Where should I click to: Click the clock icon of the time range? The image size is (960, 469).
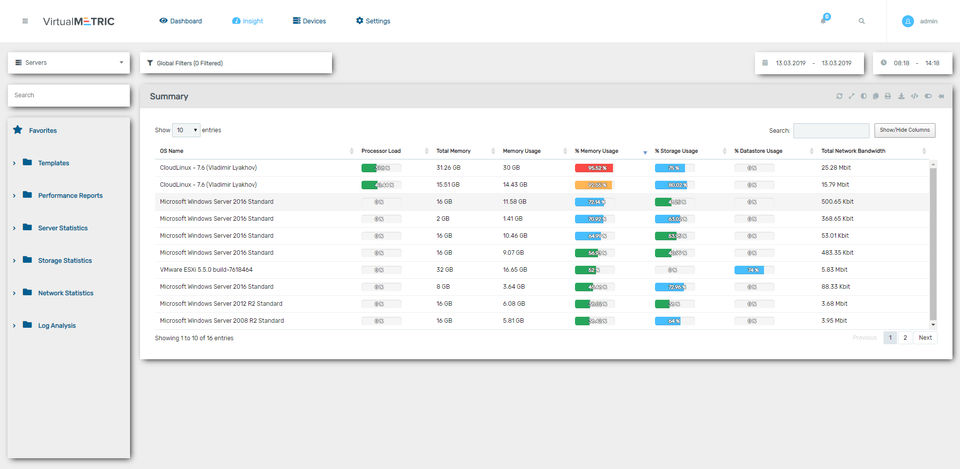tap(883, 62)
